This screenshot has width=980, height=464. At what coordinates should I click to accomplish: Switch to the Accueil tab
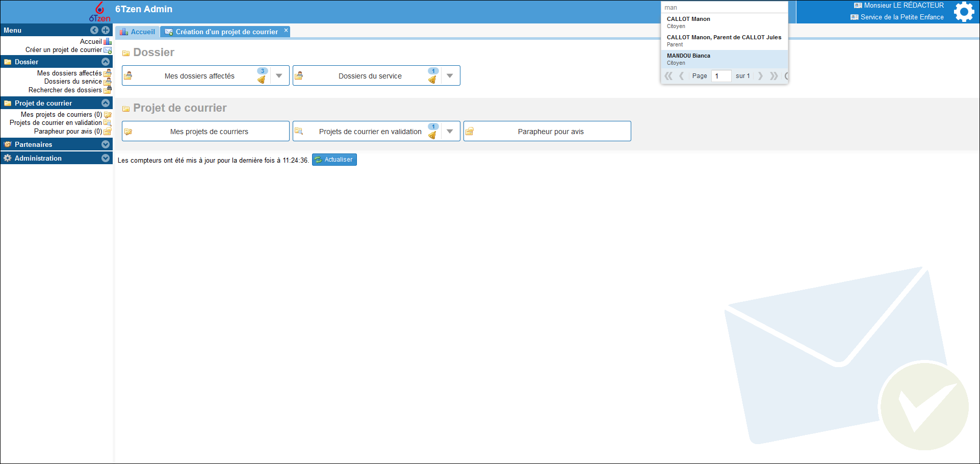pos(138,32)
